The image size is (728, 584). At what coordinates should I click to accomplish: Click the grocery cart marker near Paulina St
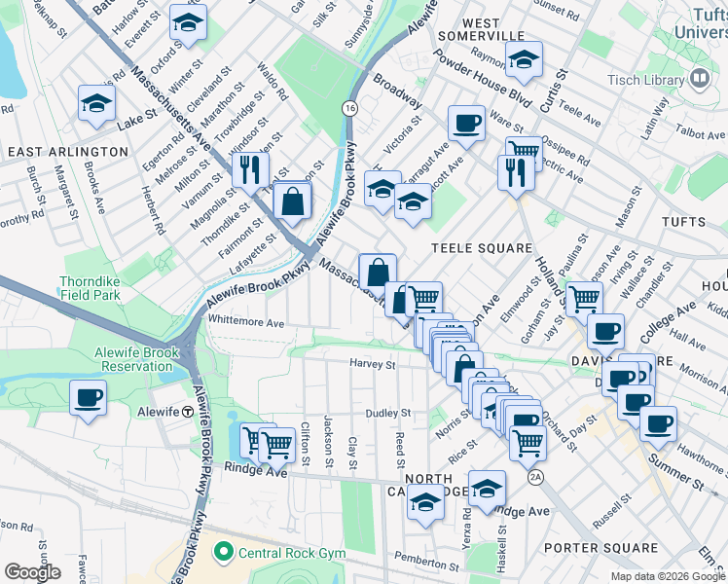click(x=585, y=302)
